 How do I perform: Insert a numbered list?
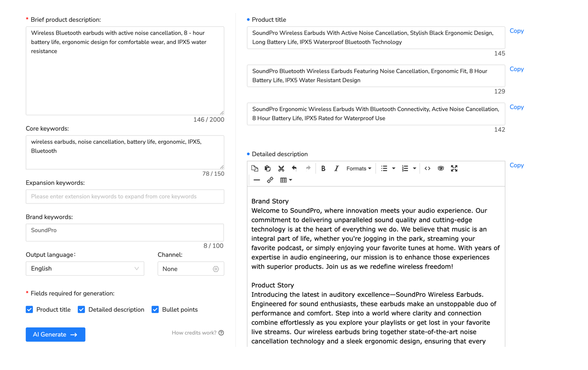coord(405,168)
